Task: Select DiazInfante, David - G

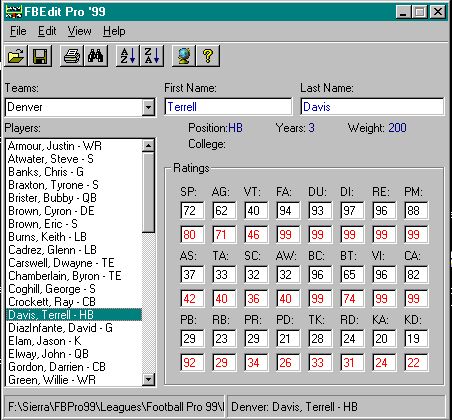Action: [74, 328]
